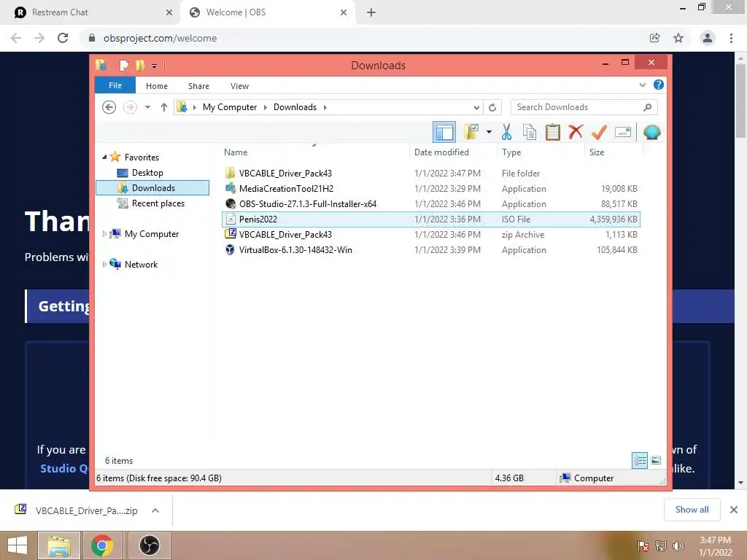Select VirtualBox-6.1.30-148432-Win installer
Viewport: 747px width, 560px height.
click(x=430, y=249)
